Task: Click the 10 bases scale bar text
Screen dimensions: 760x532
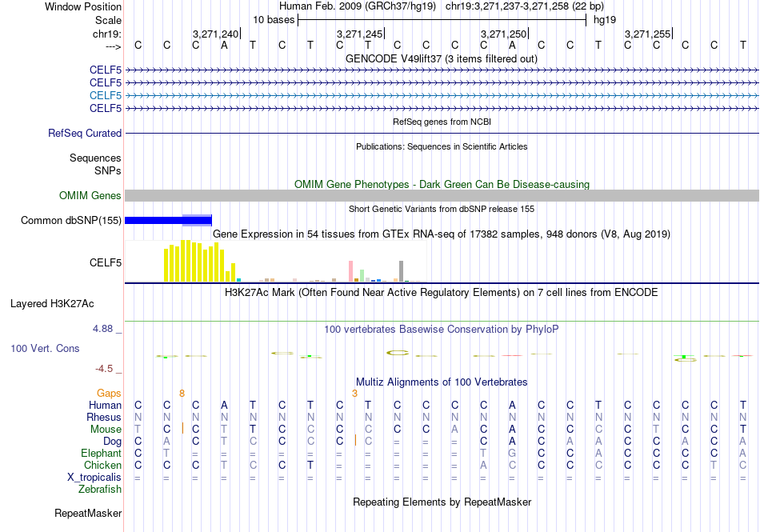Action: (x=274, y=20)
